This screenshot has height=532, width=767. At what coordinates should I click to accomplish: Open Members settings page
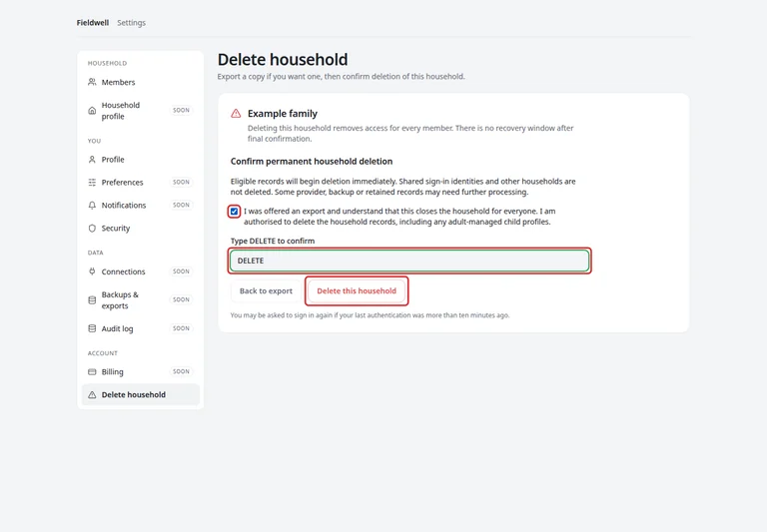pos(141,82)
